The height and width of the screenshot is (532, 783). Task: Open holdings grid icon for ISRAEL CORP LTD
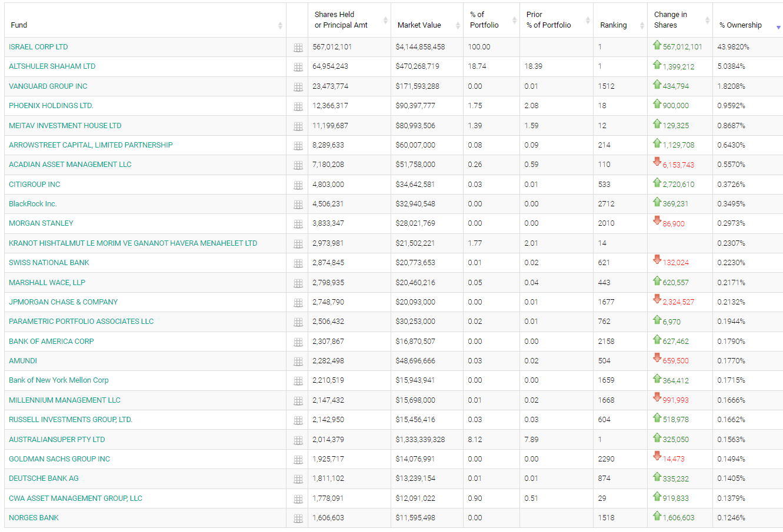(x=298, y=48)
